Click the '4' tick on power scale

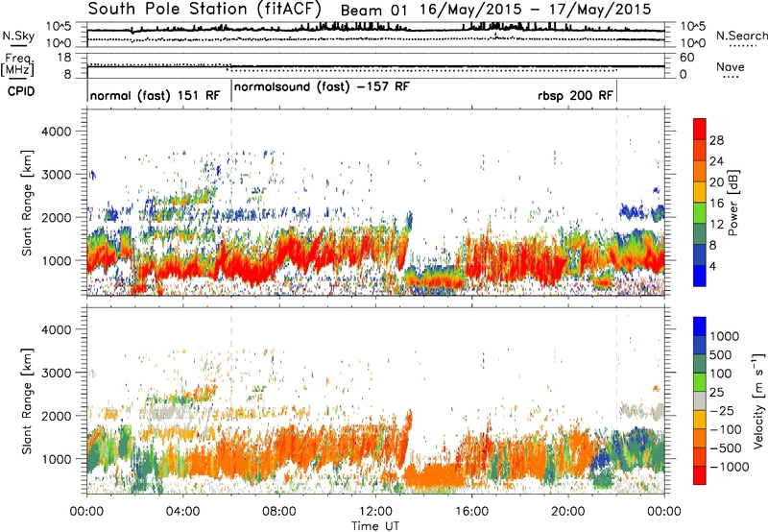click(712, 266)
